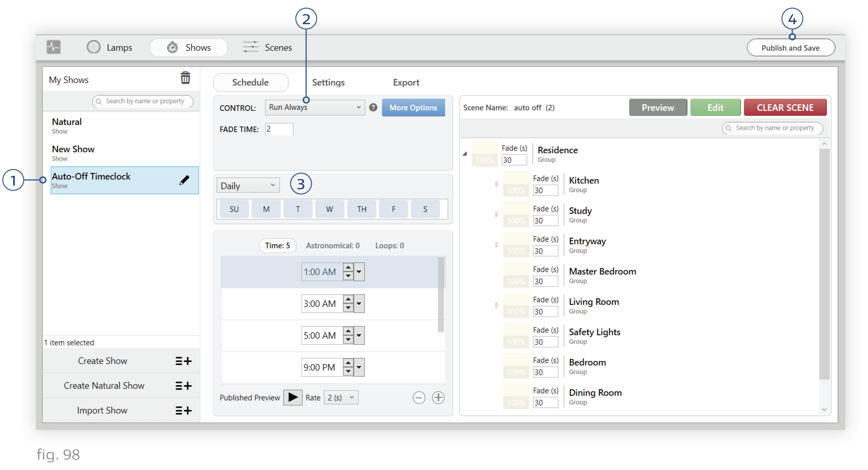Expand the Kitchen group
Image resolution: width=868 pixels, height=470 pixels.
tap(497, 184)
